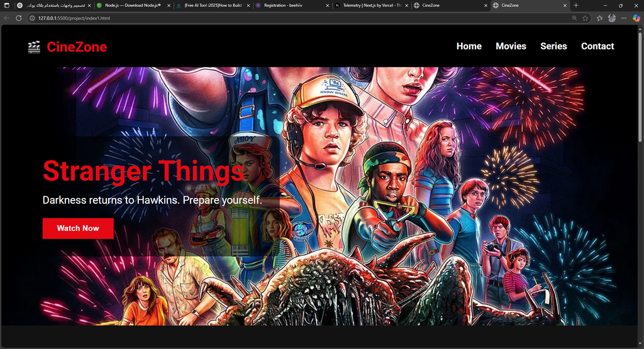Open the Home navigation link
The image size is (644, 349).
pyautogui.click(x=469, y=47)
